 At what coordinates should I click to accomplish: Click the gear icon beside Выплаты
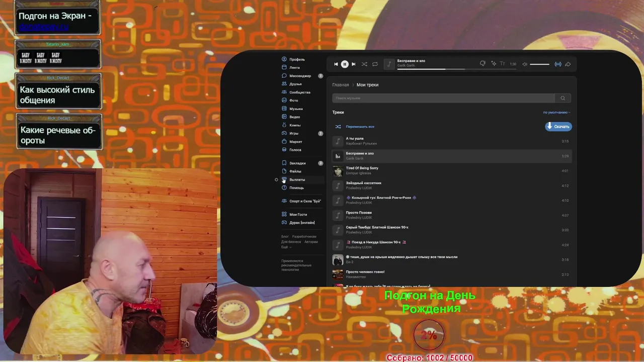click(276, 179)
